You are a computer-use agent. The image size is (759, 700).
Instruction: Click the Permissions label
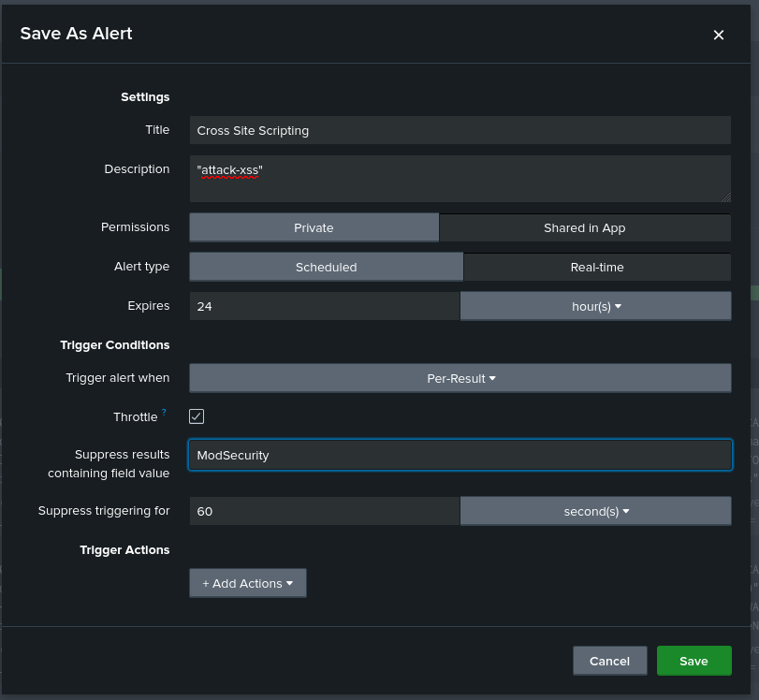pos(136,227)
